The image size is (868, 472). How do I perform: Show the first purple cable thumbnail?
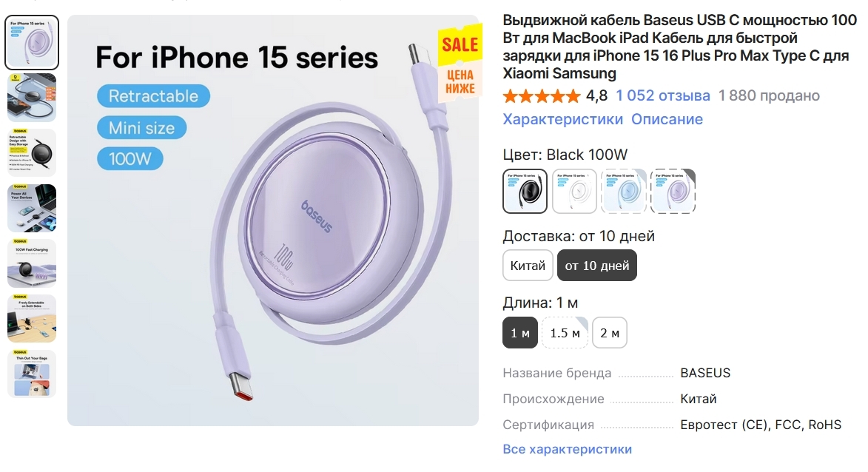click(32, 42)
